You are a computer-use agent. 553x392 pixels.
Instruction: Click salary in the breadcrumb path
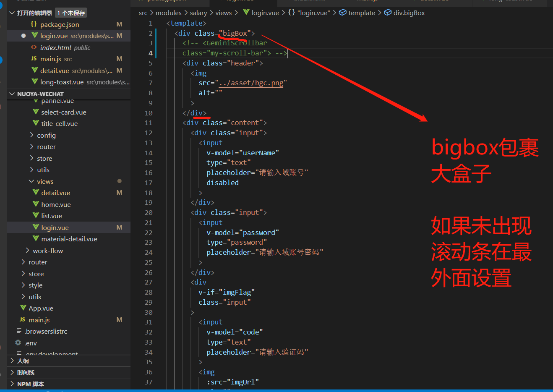[x=198, y=13]
